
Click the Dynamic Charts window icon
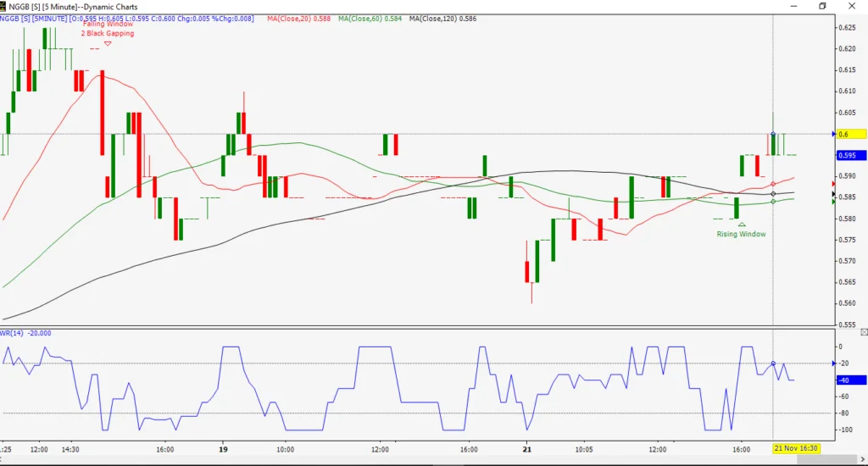click(x=3, y=6)
